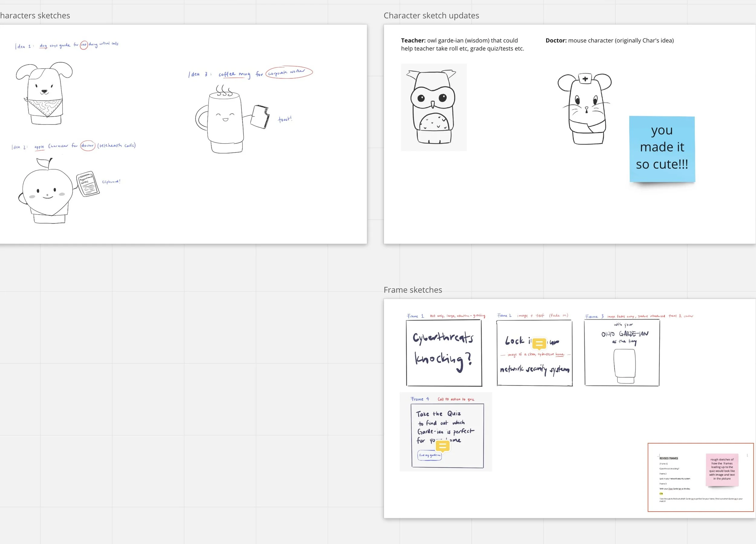The image size is (756, 544).
Task: Click the 'Character sketch updates' frame title
Action: pos(431,16)
